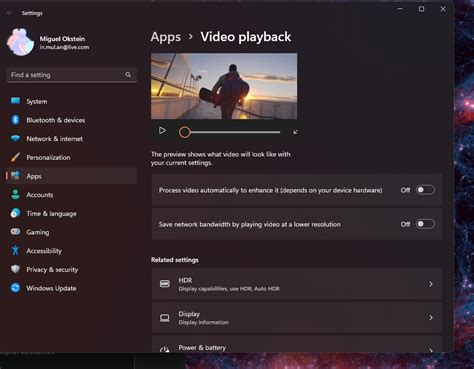Click the HDR related setting title

(185, 280)
